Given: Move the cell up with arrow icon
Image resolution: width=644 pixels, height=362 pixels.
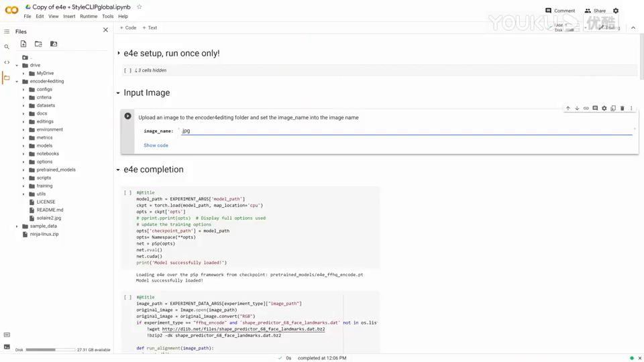Looking at the screenshot, I should [568, 108].
